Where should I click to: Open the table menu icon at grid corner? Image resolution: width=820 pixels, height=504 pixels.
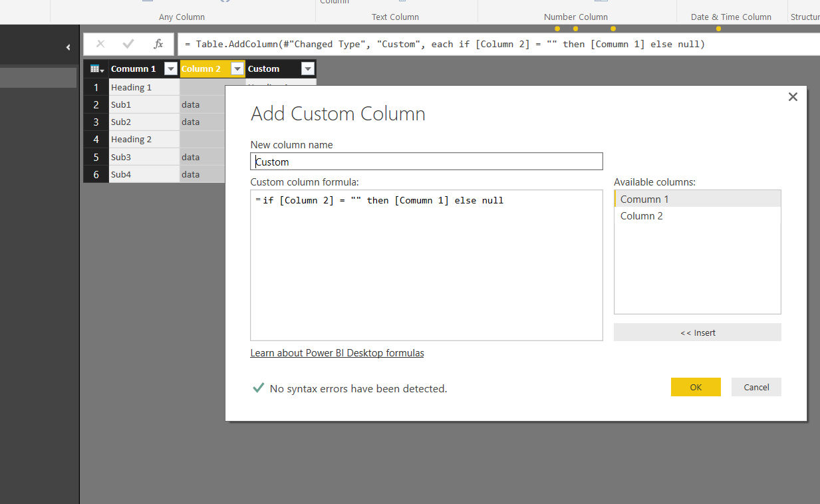[96, 68]
